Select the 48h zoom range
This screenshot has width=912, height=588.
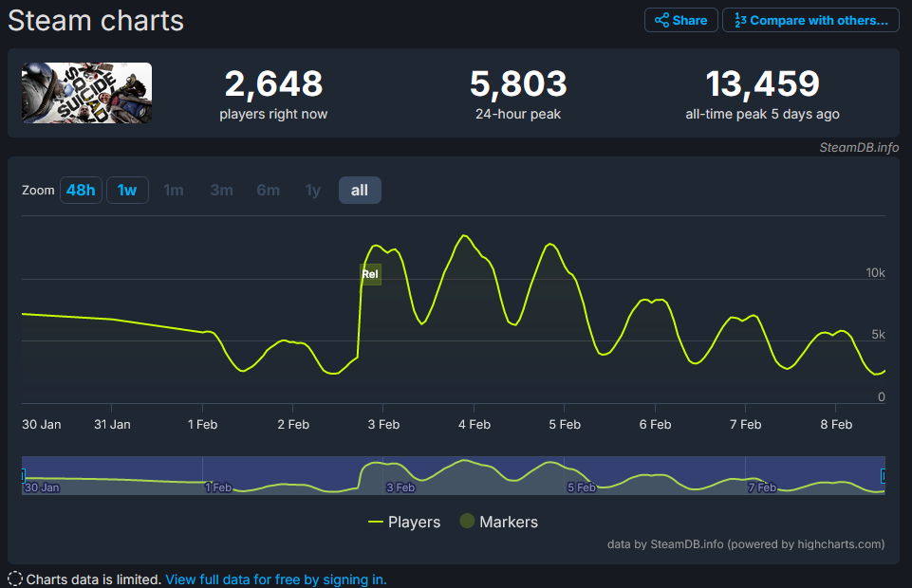tap(81, 190)
